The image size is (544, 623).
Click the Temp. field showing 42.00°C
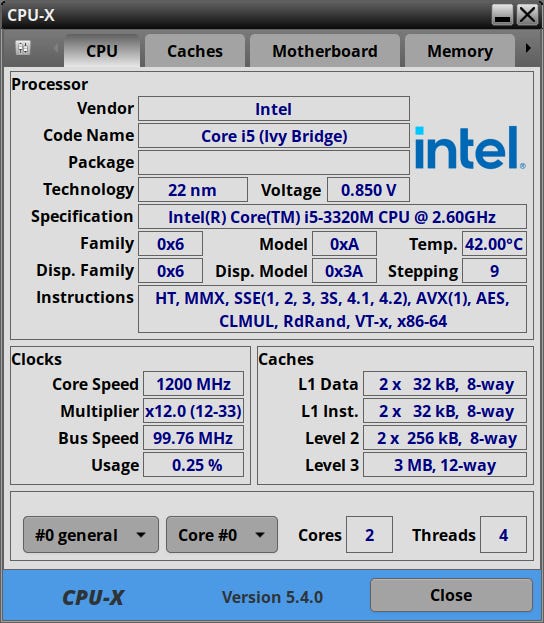click(x=494, y=244)
